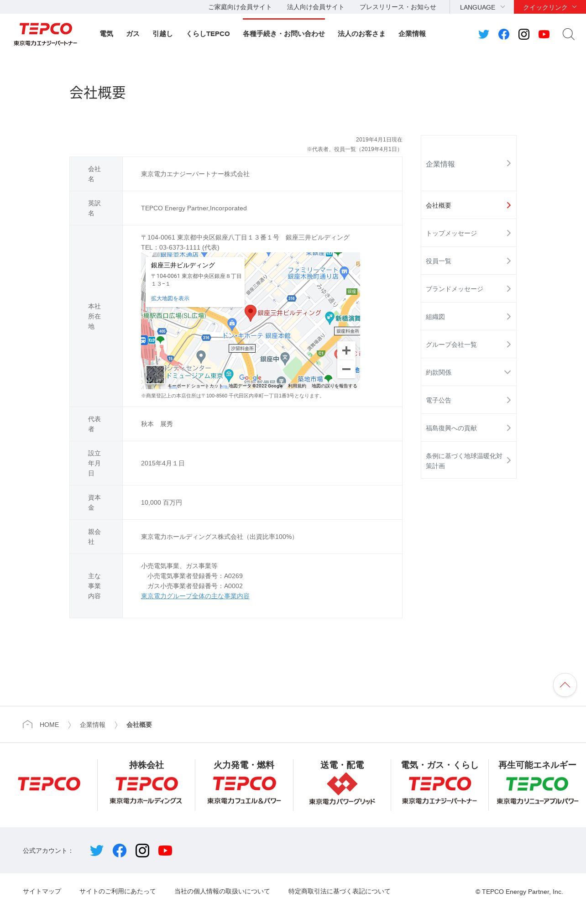The height and width of the screenshot is (924, 586).
Task: Click 拡大地図を表示 on the map
Action: pos(170,298)
